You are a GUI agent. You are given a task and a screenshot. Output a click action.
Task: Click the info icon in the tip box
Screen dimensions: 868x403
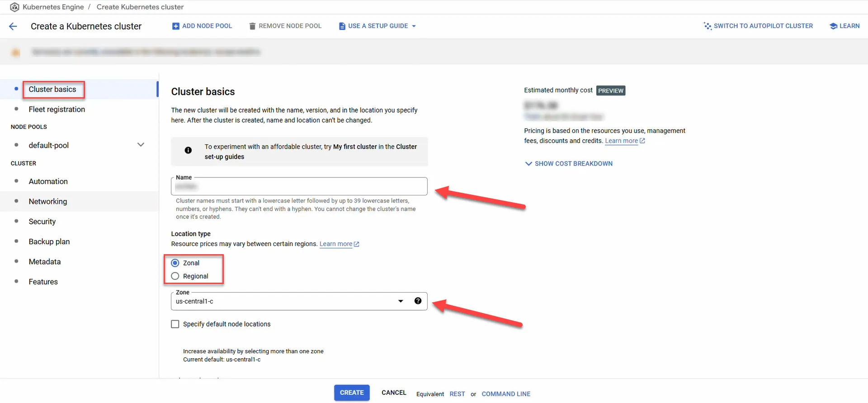pos(188,150)
